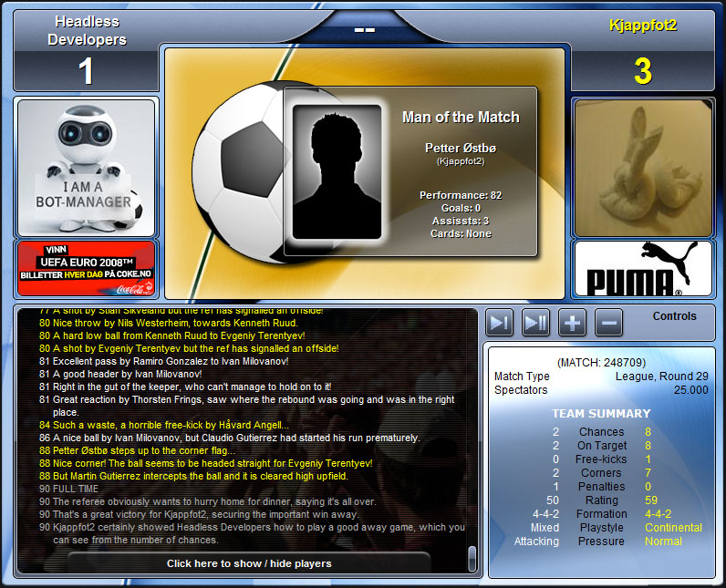
Task: Select Kjappfot2 team name in header
Action: (x=642, y=26)
